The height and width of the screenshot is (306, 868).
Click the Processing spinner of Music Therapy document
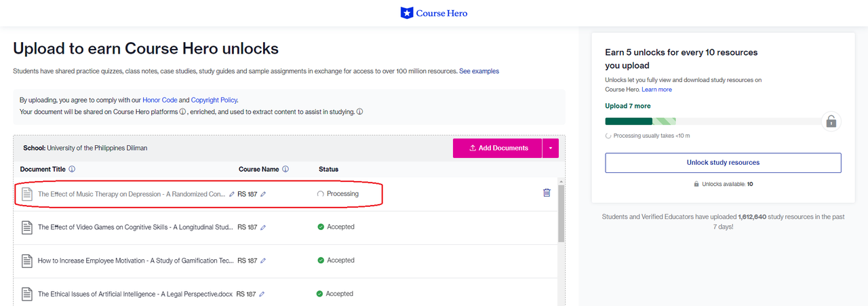tap(321, 194)
